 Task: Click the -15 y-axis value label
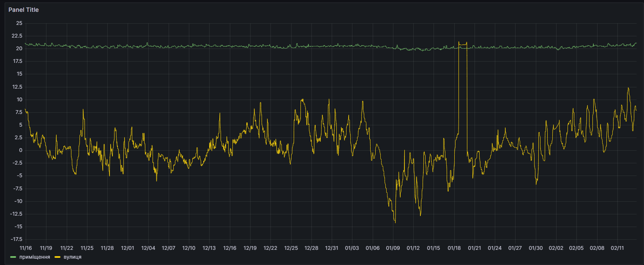[18, 227]
